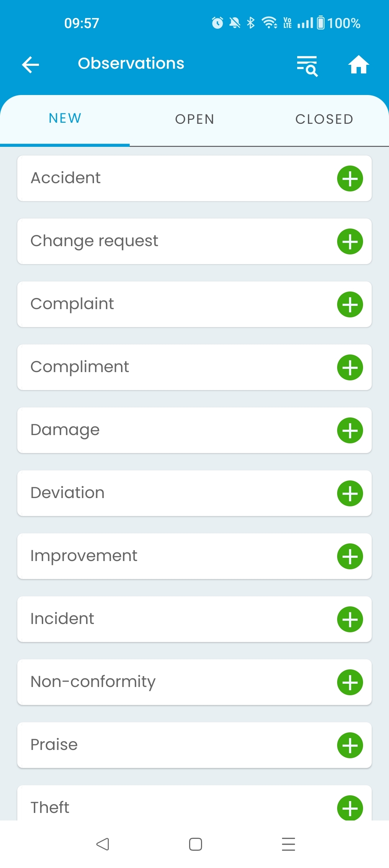Image resolution: width=389 pixels, height=868 pixels.
Task: Switch to the OPEN tab
Action: pos(194,119)
